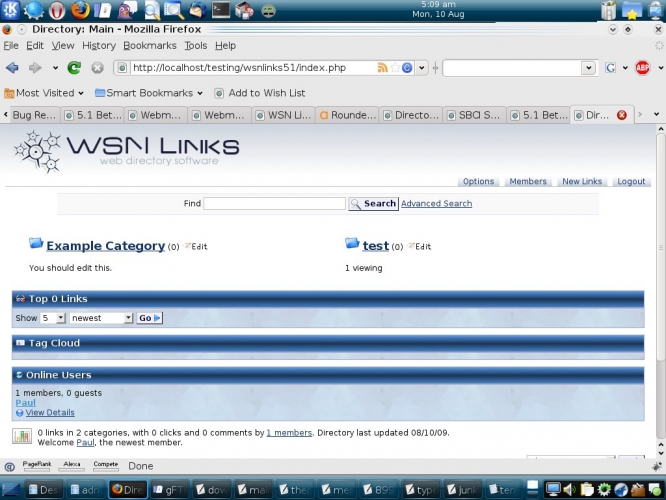Close the active Directory tab
The image size is (666, 500).
click(x=621, y=115)
